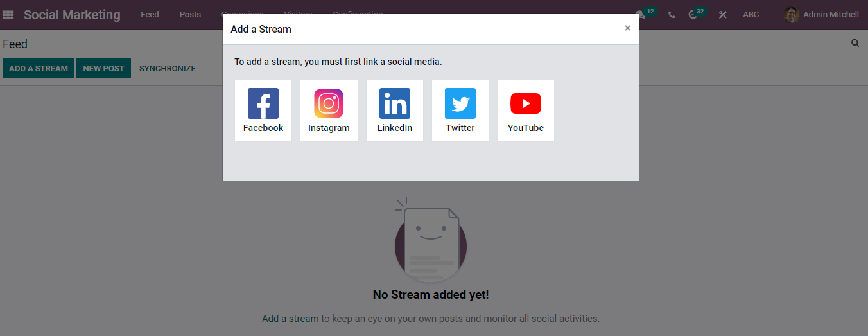Choose Facebook as social media
The width and height of the screenshot is (868, 336).
[263, 111]
